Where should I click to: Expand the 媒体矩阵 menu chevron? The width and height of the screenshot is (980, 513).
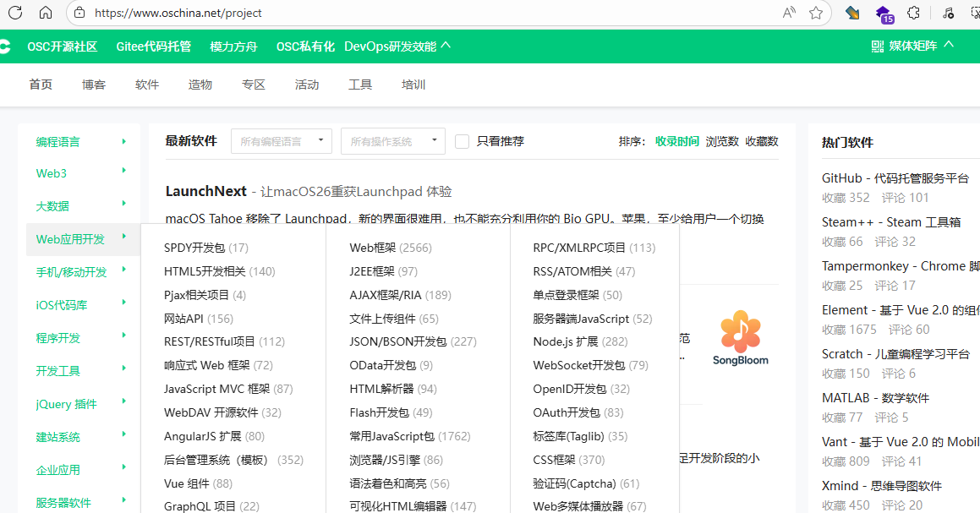tap(949, 44)
